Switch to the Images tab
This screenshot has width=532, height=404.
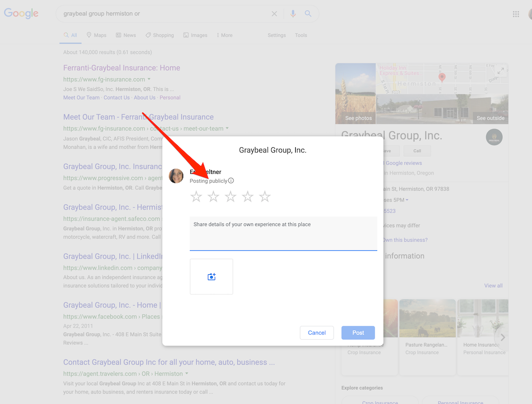click(x=195, y=35)
